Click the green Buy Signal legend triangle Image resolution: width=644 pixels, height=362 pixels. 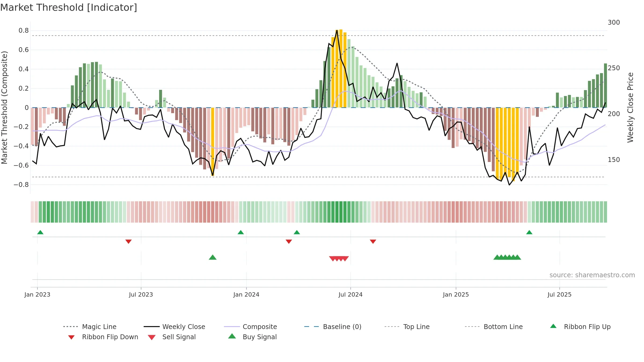point(232,336)
